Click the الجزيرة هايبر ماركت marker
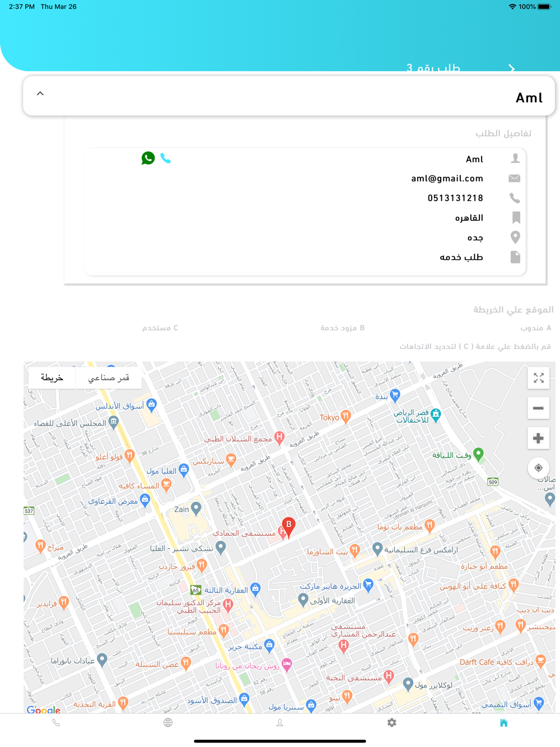Viewport: 560px width, 747px height. [x=368, y=585]
